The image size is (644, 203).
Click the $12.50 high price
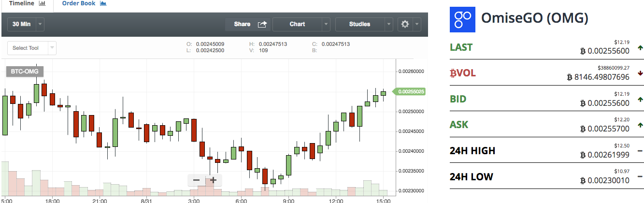pyautogui.click(x=622, y=145)
